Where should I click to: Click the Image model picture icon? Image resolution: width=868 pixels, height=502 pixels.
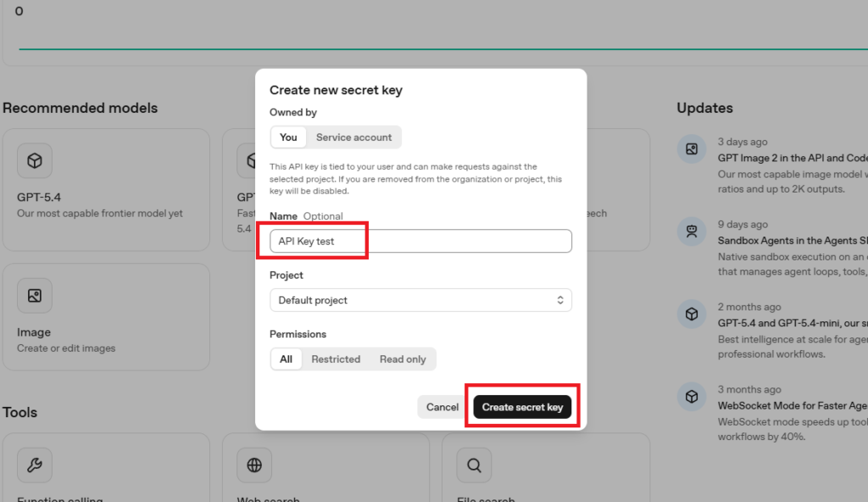pyautogui.click(x=35, y=296)
